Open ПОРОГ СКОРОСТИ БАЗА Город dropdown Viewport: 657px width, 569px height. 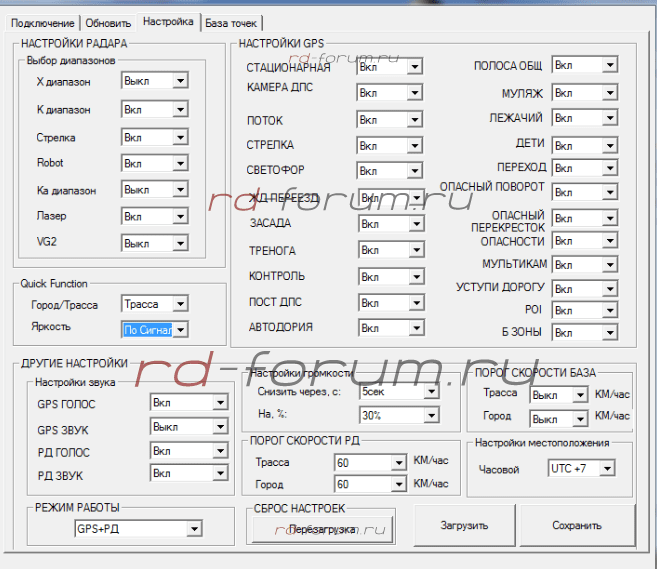click(559, 419)
